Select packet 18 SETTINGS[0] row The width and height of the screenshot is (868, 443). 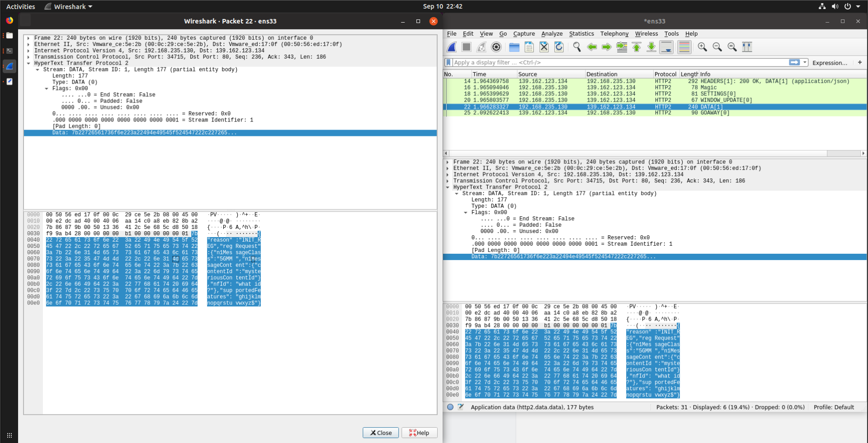655,94
